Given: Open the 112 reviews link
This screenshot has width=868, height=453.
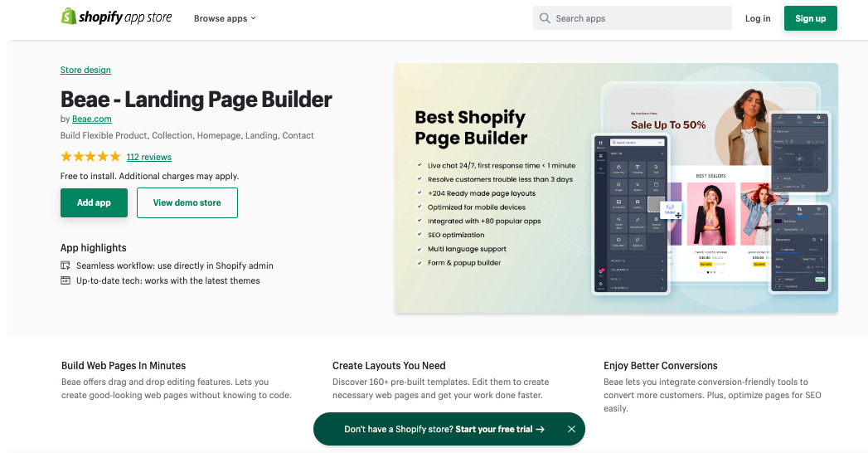Looking at the screenshot, I should tap(149, 157).
